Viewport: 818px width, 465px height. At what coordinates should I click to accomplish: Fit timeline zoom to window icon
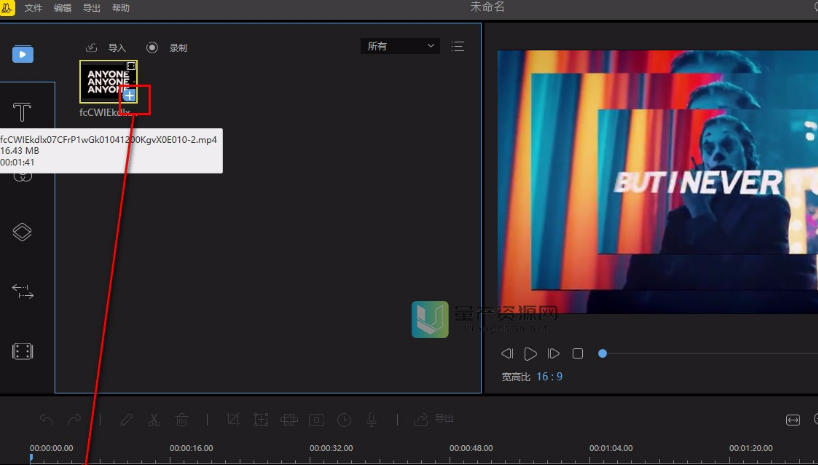click(x=792, y=420)
